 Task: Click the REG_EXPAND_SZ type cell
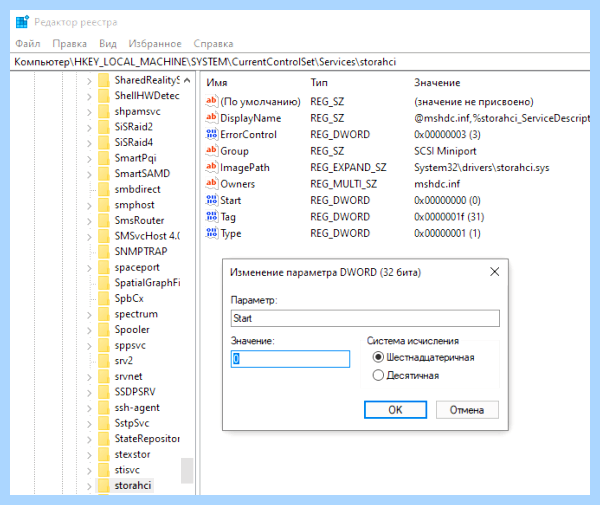pyautogui.click(x=348, y=167)
